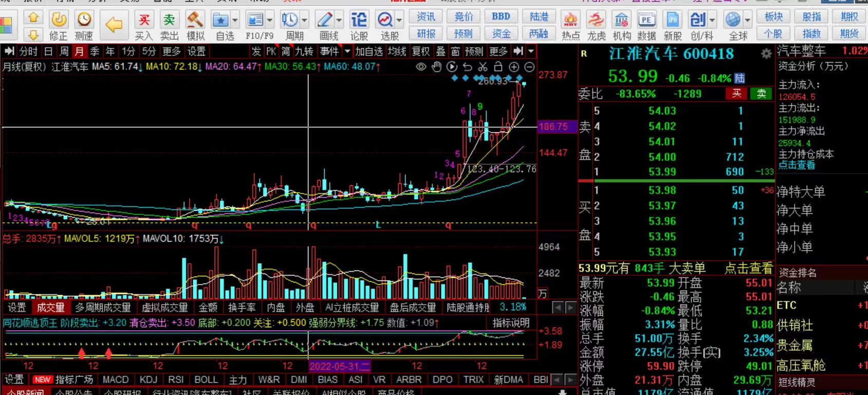Open the 数据 PE data icon
Viewport: 868px width, 395px height.
(647, 20)
